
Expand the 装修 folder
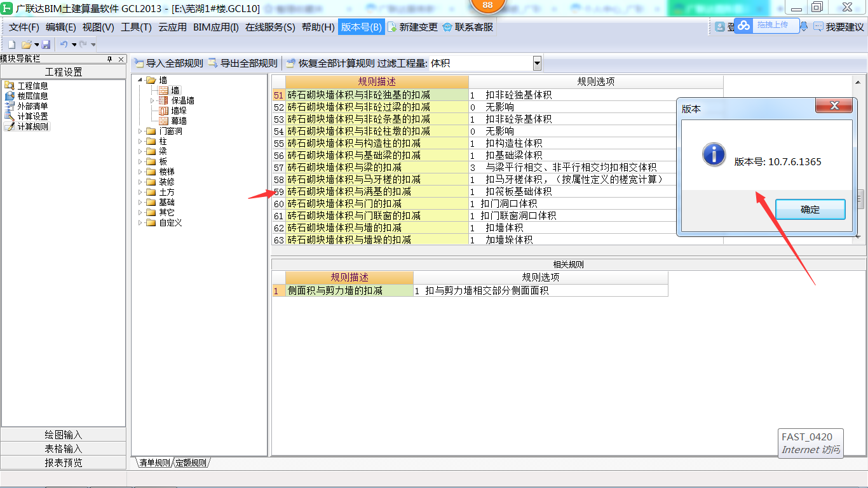click(140, 182)
